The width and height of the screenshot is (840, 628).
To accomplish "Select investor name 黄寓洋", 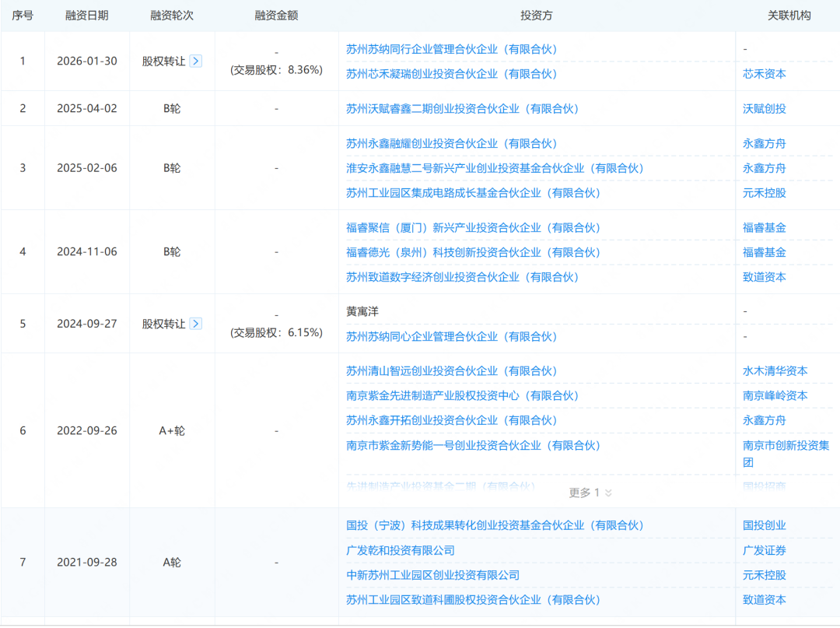I will [x=362, y=311].
